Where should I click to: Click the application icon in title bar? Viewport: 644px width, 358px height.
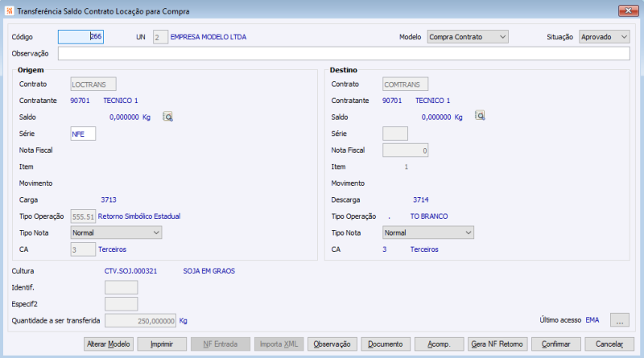coord(10,11)
